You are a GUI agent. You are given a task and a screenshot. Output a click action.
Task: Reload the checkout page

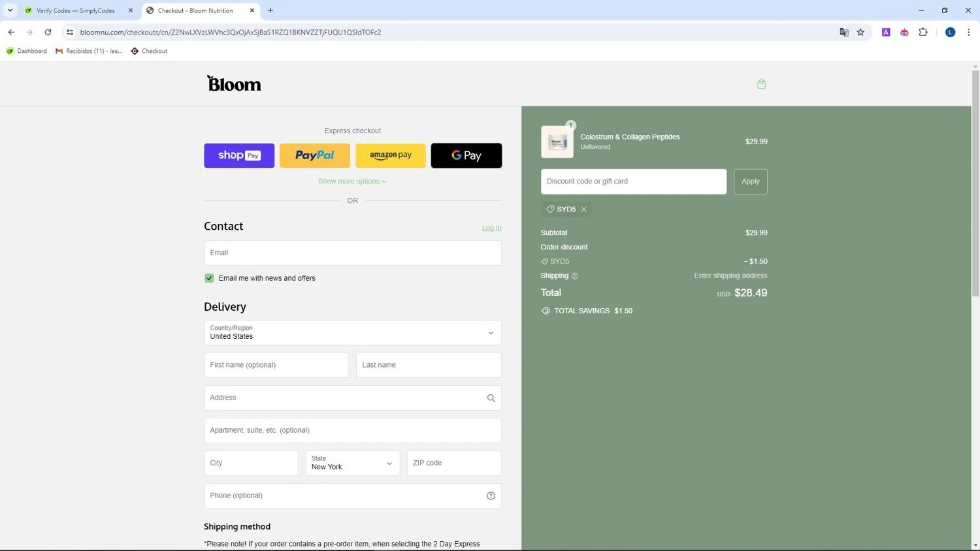(48, 32)
